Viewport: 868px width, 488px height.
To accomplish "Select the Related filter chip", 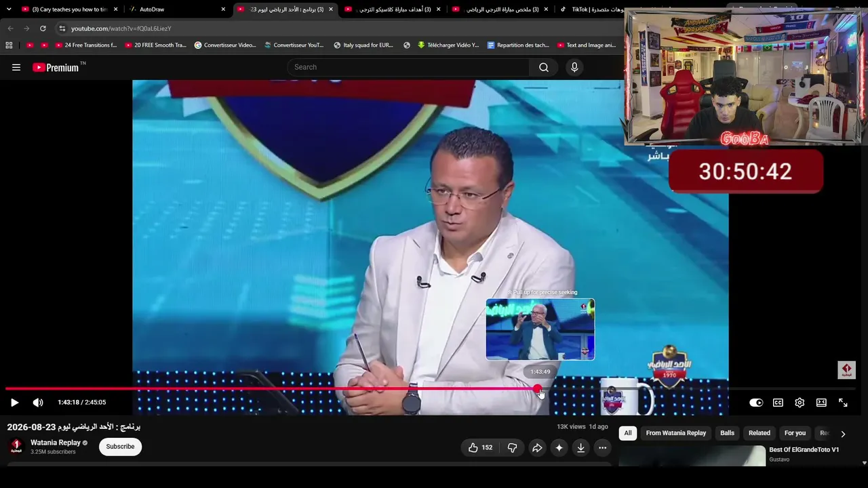I will click(759, 433).
